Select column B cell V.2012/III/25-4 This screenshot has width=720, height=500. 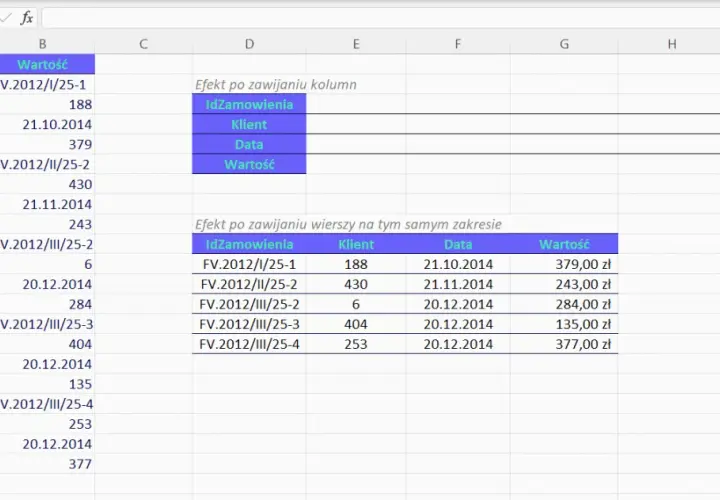(x=47, y=404)
